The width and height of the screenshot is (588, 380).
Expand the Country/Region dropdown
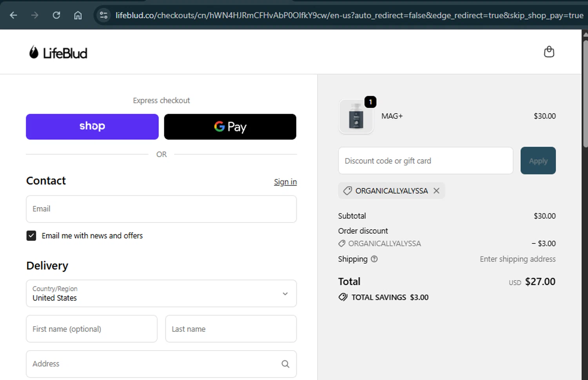[x=161, y=293]
